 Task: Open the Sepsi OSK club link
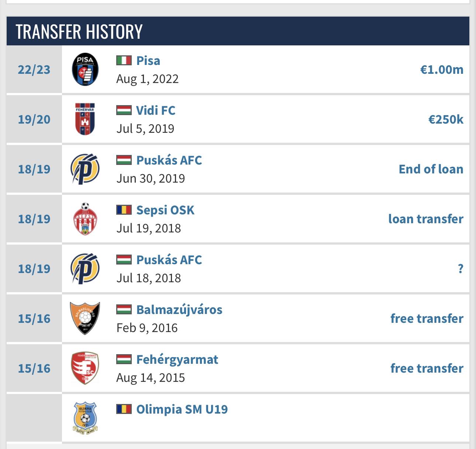pyautogui.click(x=165, y=210)
